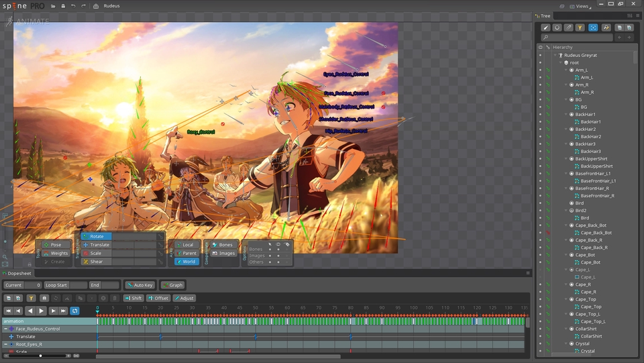
Task: Save the project with the disk icon
Action: [x=63, y=6]
